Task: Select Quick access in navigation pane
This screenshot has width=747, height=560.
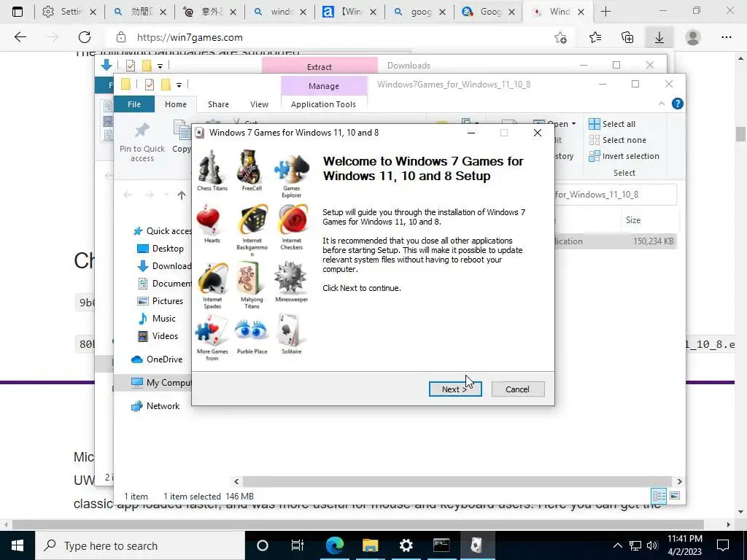Action: click(x=162, y=231)
